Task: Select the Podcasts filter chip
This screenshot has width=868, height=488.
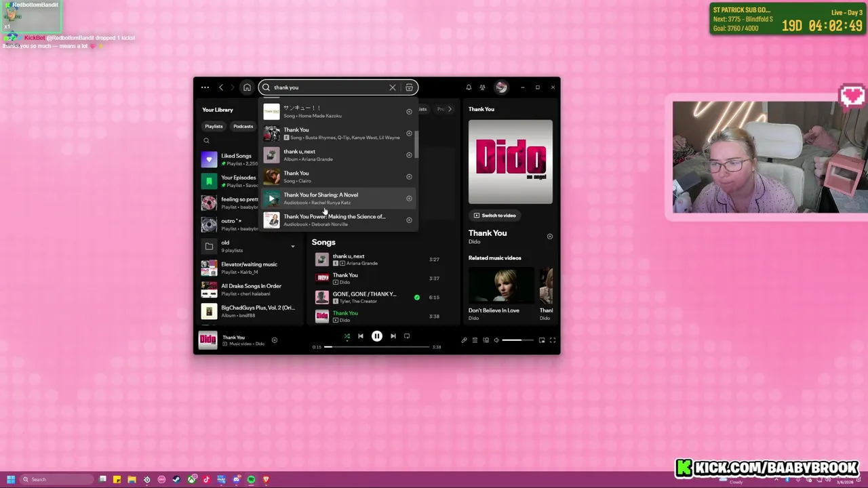Action: [243, 126]
